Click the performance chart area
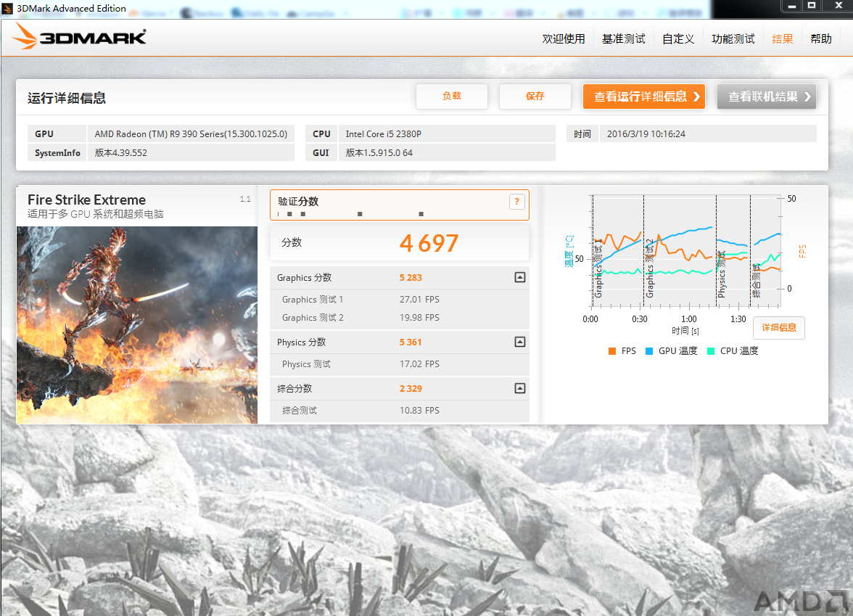 686,251
